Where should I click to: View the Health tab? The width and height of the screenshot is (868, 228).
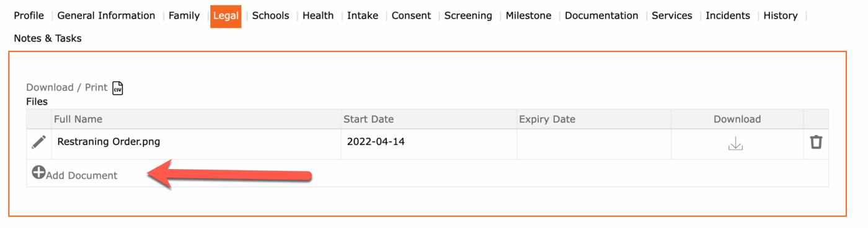coord(318,15)
